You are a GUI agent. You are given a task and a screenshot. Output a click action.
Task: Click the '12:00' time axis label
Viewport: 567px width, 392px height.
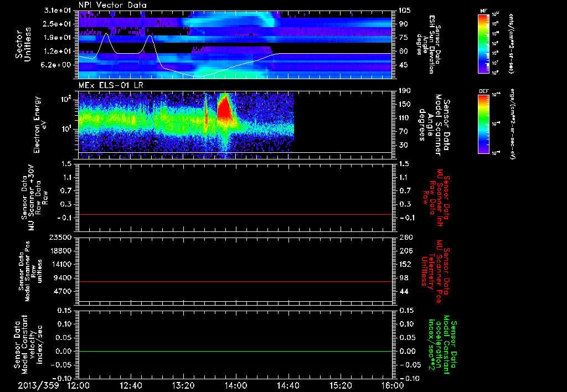[x=79, y=385]
